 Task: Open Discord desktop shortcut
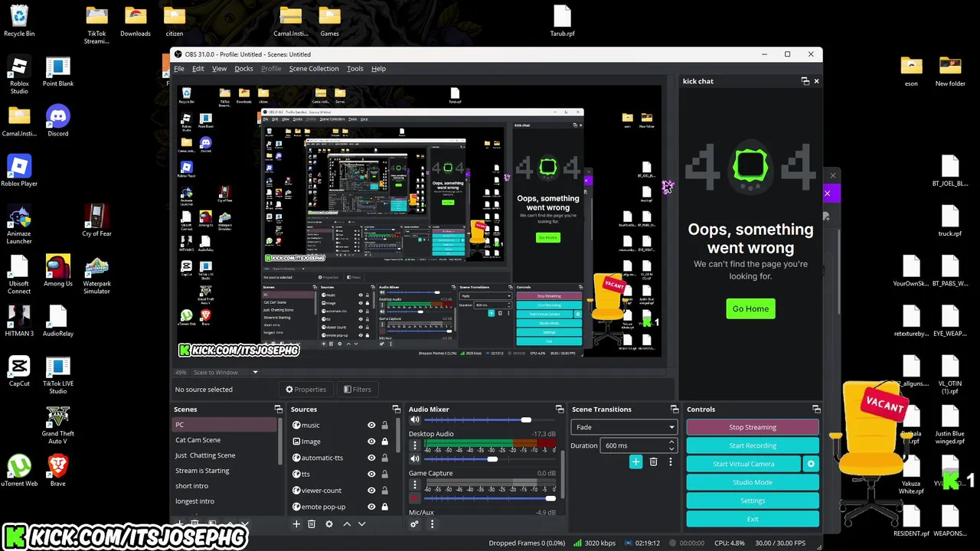[58, 121]
